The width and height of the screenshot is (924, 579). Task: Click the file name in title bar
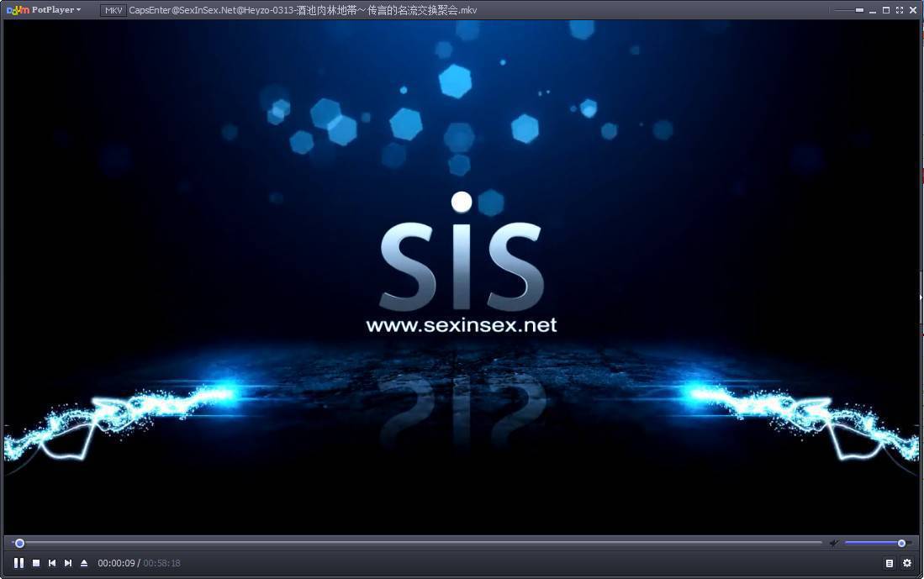point(303,10)
